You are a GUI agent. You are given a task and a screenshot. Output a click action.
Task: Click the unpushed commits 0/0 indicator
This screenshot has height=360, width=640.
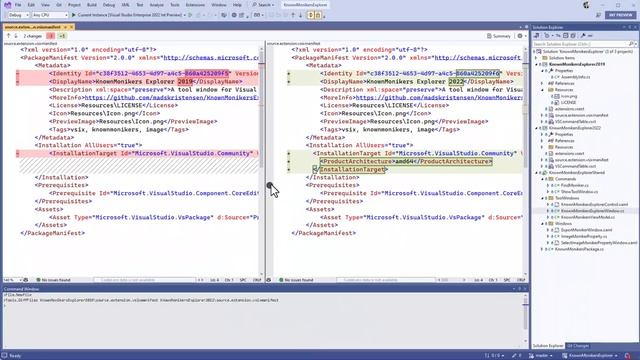495,356
